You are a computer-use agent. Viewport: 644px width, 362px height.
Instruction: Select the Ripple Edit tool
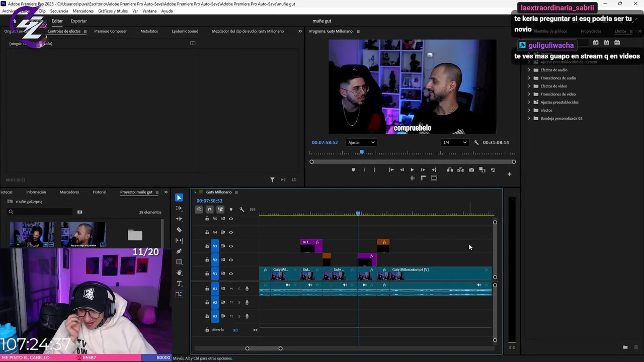tap(179, 219)
